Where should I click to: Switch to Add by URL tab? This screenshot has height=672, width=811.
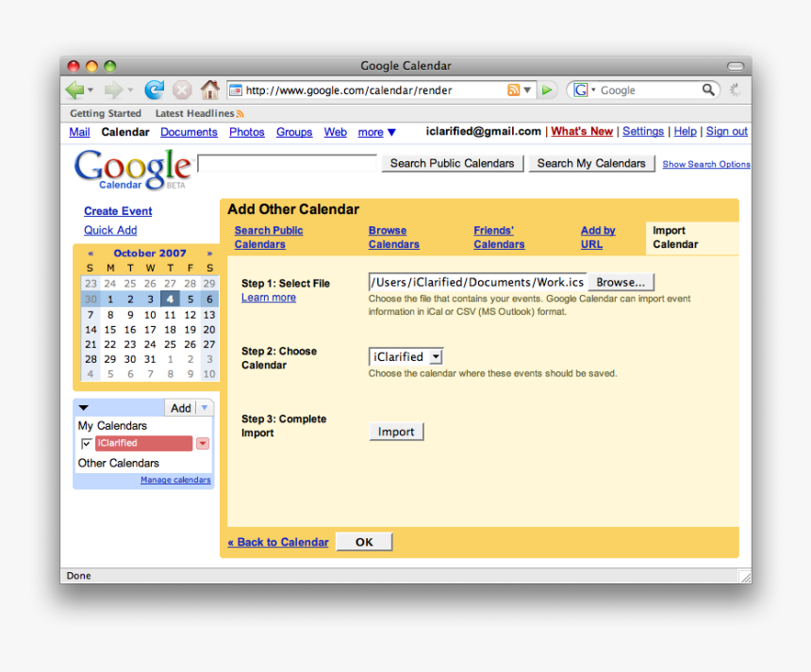[598, 238]
